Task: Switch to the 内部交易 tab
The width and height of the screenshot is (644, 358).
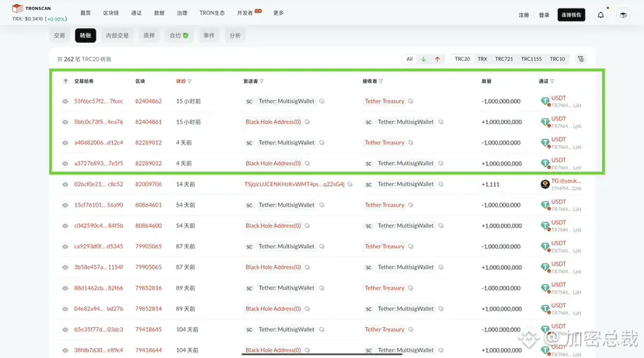Action: coord(117,36)
